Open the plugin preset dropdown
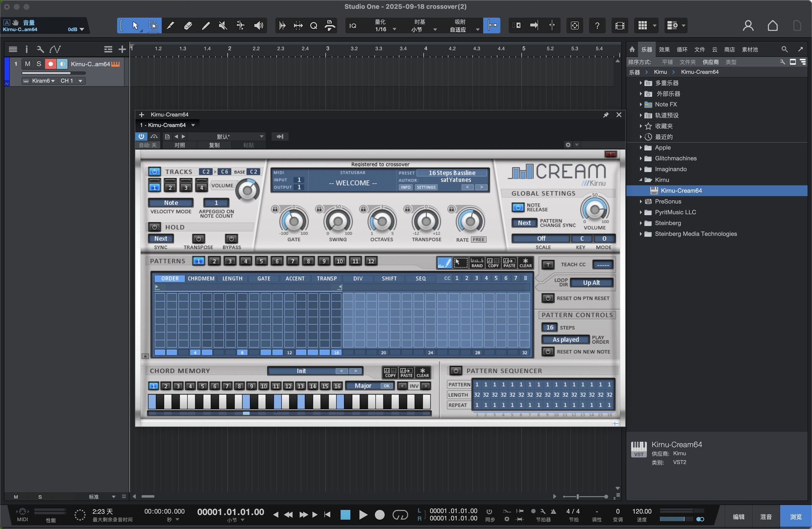This screenshot has width=812, height=529. coord(227,136)
